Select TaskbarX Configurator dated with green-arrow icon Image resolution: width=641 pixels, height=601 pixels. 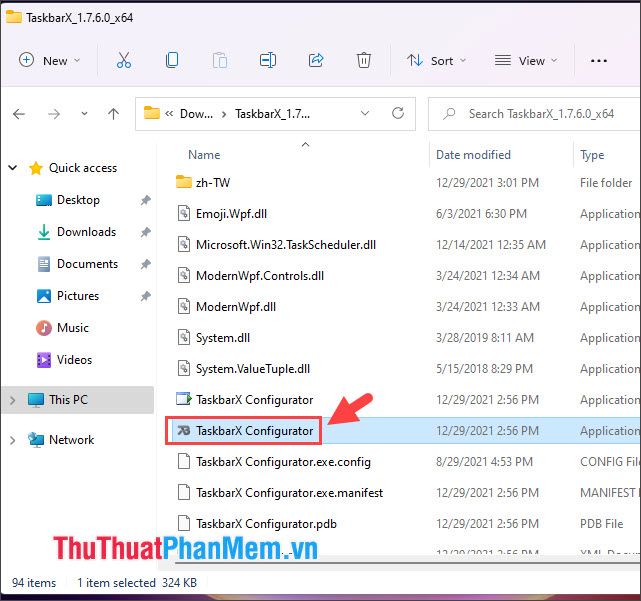[x=254, y=399]
